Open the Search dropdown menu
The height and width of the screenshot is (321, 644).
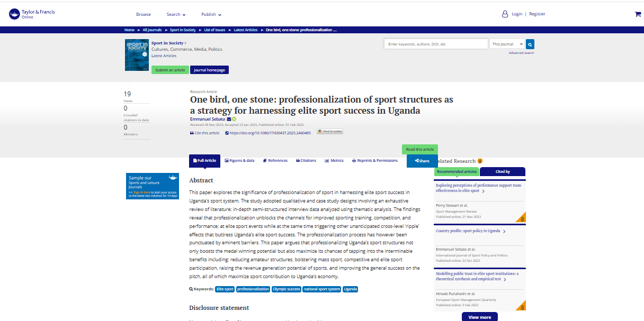click(176, 14)
